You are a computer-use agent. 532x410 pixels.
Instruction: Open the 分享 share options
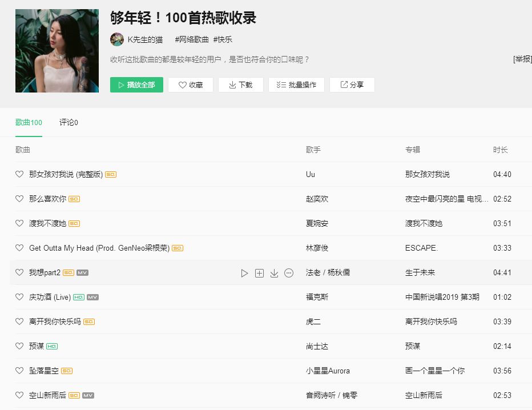click(x=352, y=85)
